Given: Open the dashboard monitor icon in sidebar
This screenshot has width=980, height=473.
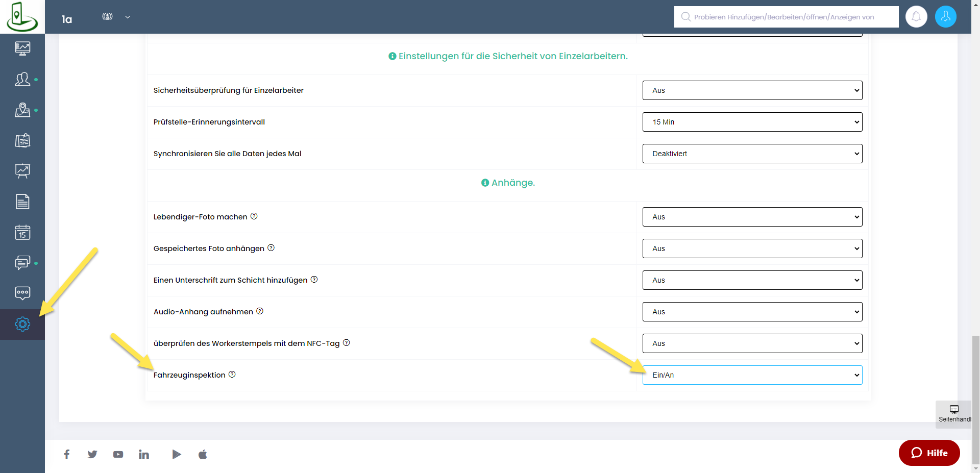Looking at the screenshot, I should click(22, 48).
